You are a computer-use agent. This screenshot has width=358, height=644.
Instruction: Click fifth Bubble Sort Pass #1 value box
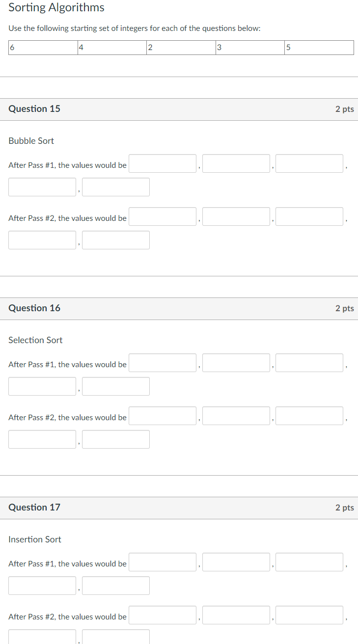[x=116, y=187]
